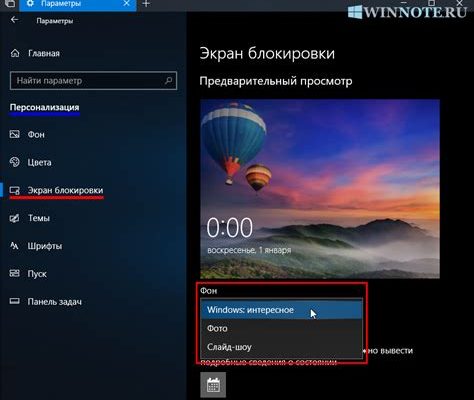Viewport: 474px width, 400px height.
Task: Close the Параметры tab
Action: point(127,4)
